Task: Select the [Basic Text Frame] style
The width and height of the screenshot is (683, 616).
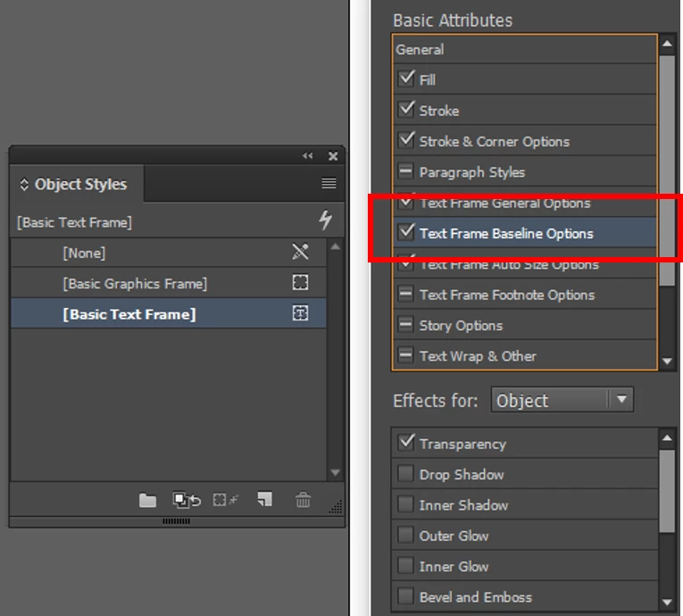Action: 168,313
